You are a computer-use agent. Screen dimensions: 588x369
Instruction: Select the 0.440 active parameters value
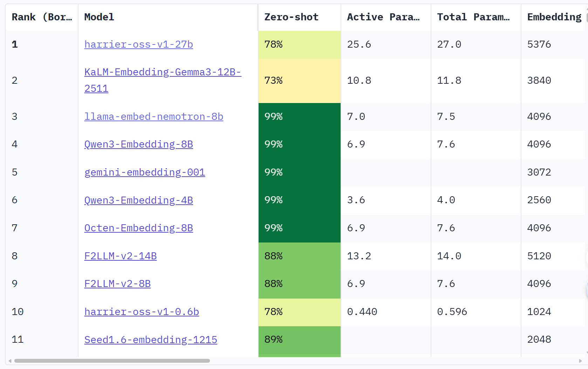point(362,312)
